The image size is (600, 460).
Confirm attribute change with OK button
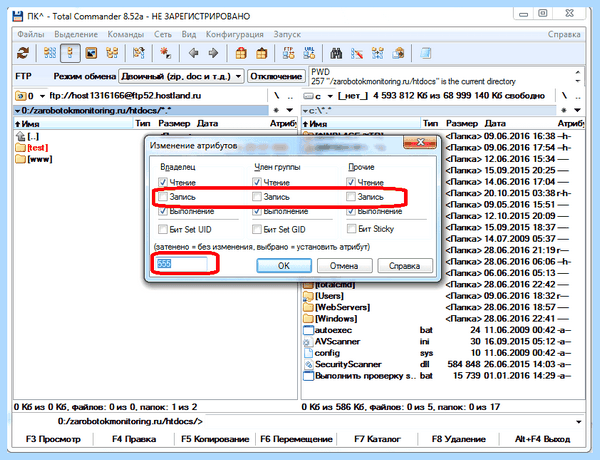tap(284, 266)
